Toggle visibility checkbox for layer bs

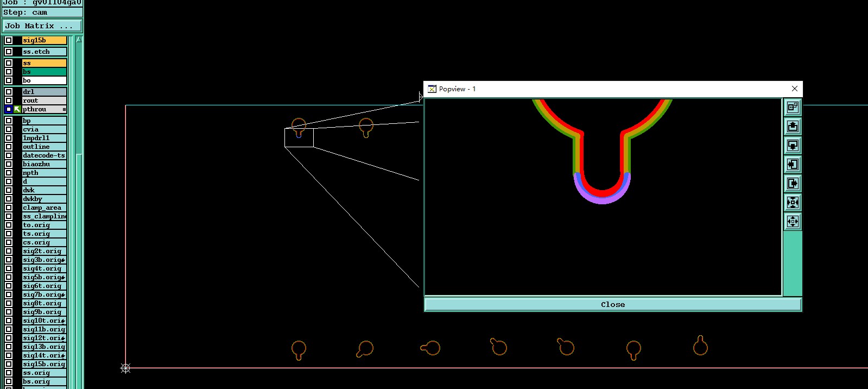(x=9, y=72)
